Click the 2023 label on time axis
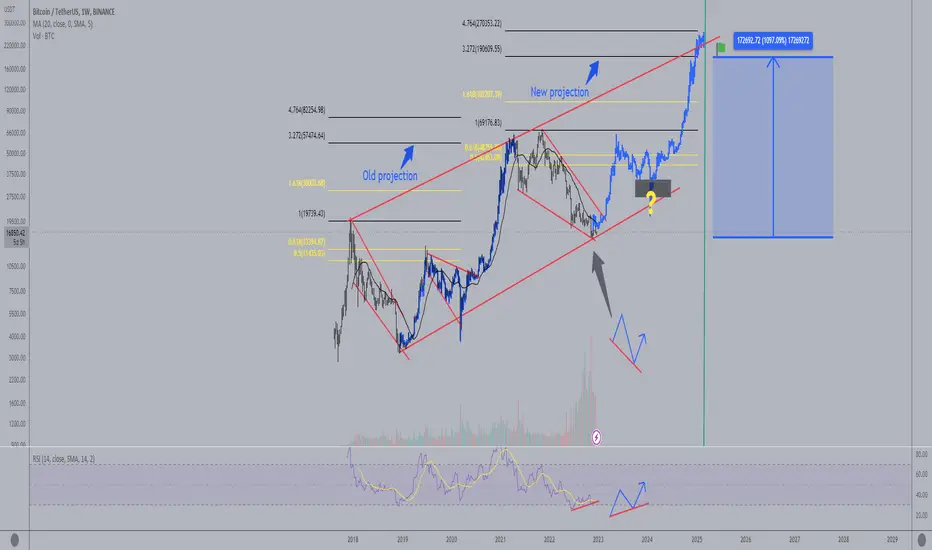 pyautogui.click(x=598, y=540)
